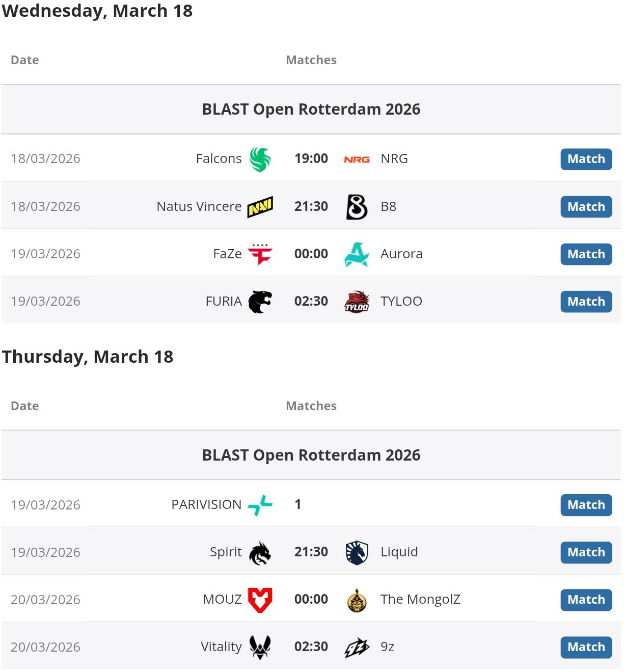Screen dimensions: 624x672
Task: Click the Falcons team logo
Action: [260, 159]
